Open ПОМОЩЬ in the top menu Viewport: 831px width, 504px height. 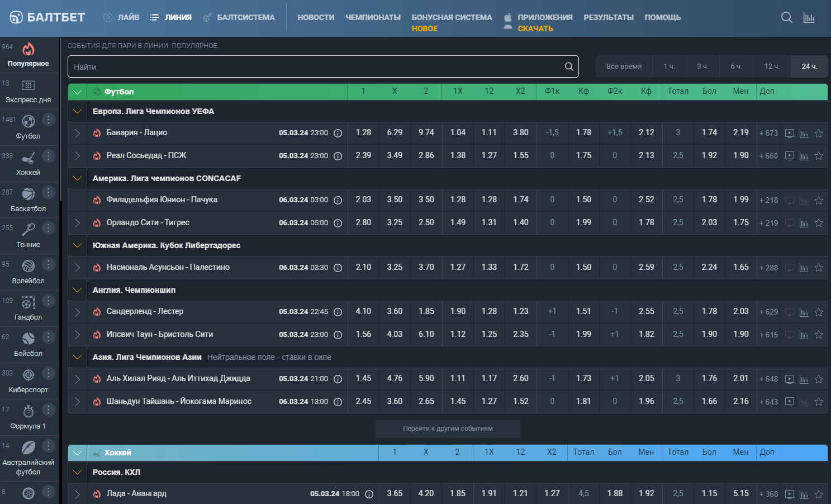[663, 17]
